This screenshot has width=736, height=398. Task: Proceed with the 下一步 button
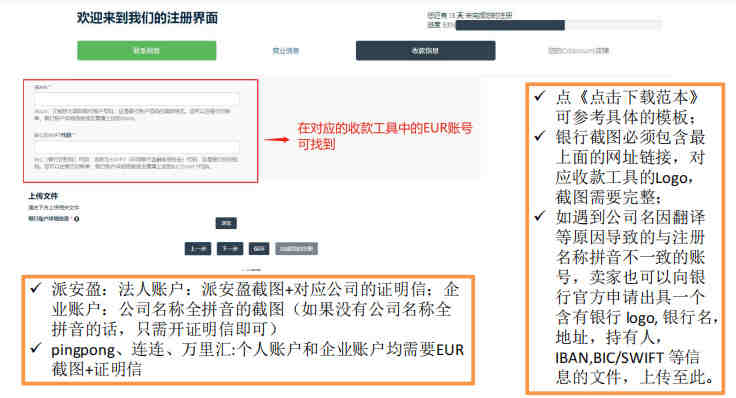tap(230, 249)
